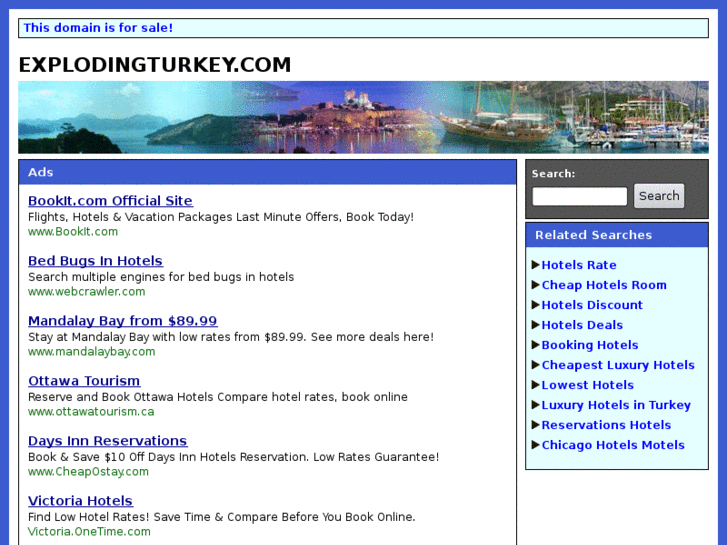The height and width of the screenshot is (545, 727).
Task: Click the Turkey coastline banner image
Action: click(x=363, y=117)
